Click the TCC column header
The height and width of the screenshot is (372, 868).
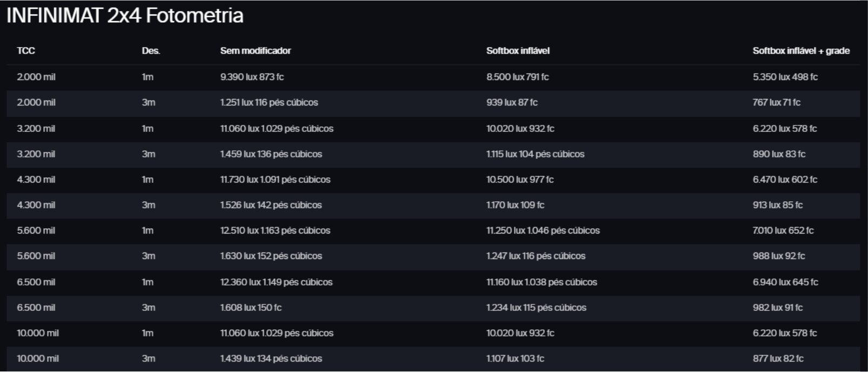coord(26,51)
